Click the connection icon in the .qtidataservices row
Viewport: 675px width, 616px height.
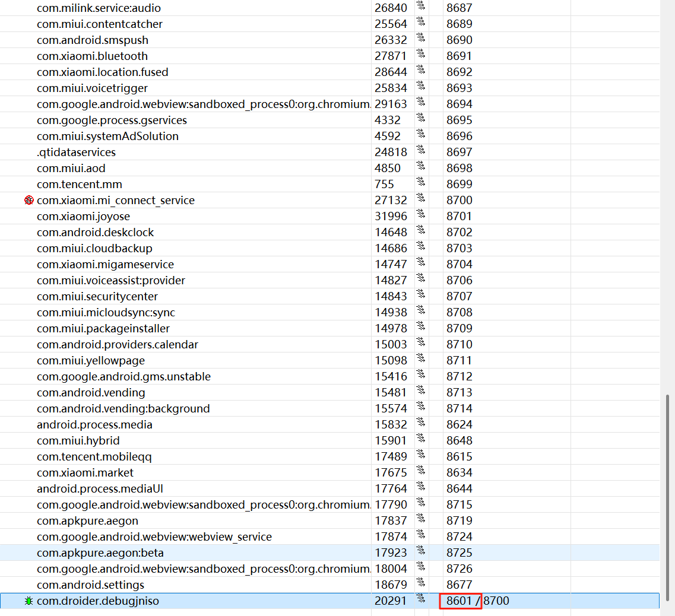pos(421,150)
